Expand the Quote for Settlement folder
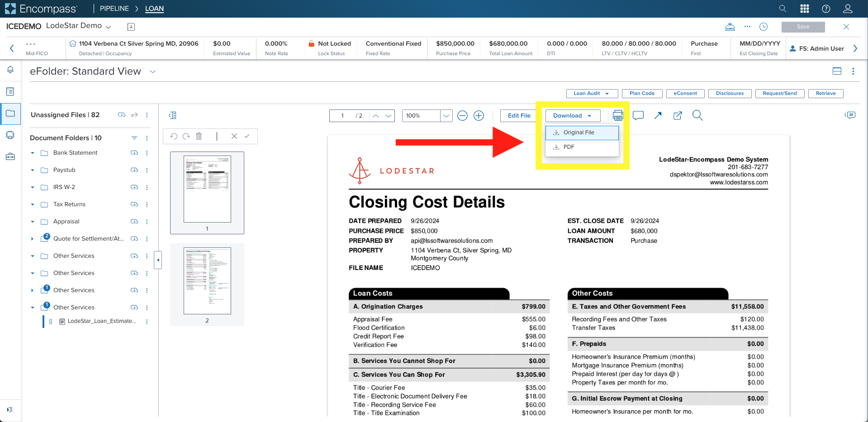The height and width of the screenshot is (422, 868). pyautogui.click(x=32, y=239)
